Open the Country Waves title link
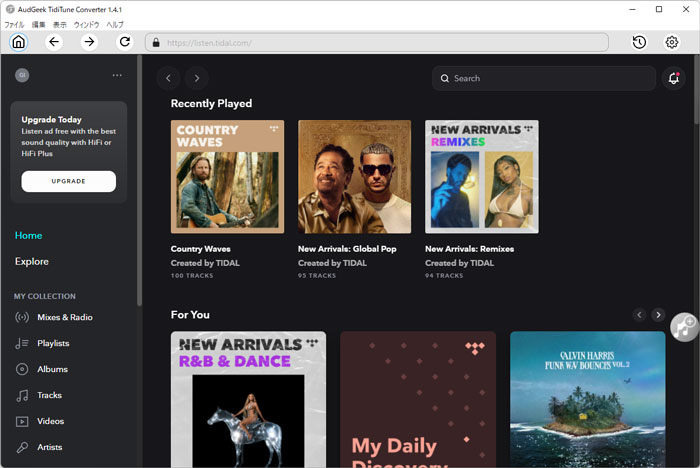Screen dimensions: 700x468 (x=200, y=249)
